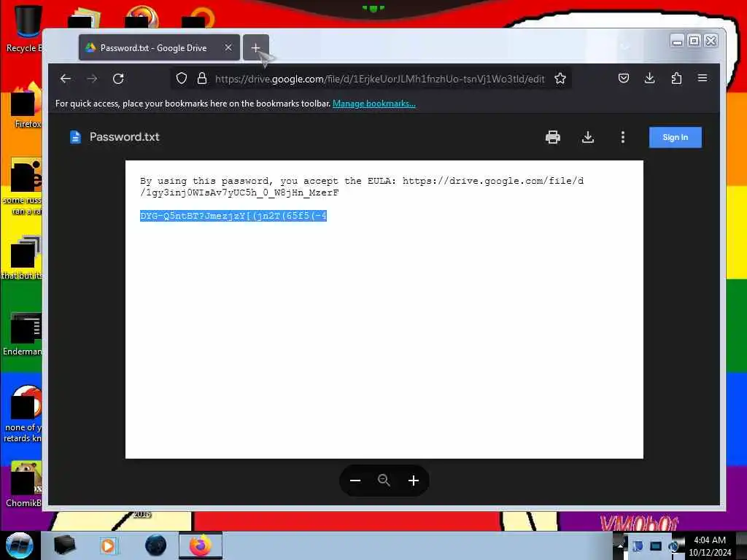Bookmark this page with the star icon
Screen dimensions: 747x560
(x=560, y=79)
